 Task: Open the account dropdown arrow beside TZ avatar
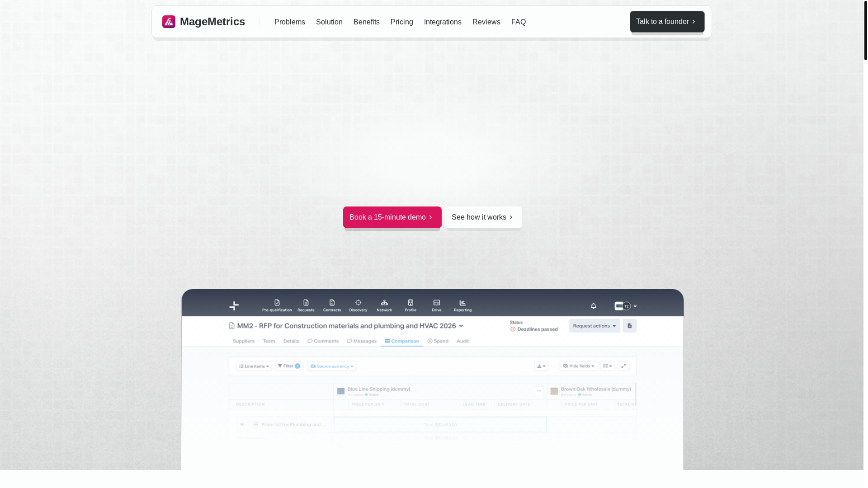tap(635, 306)
